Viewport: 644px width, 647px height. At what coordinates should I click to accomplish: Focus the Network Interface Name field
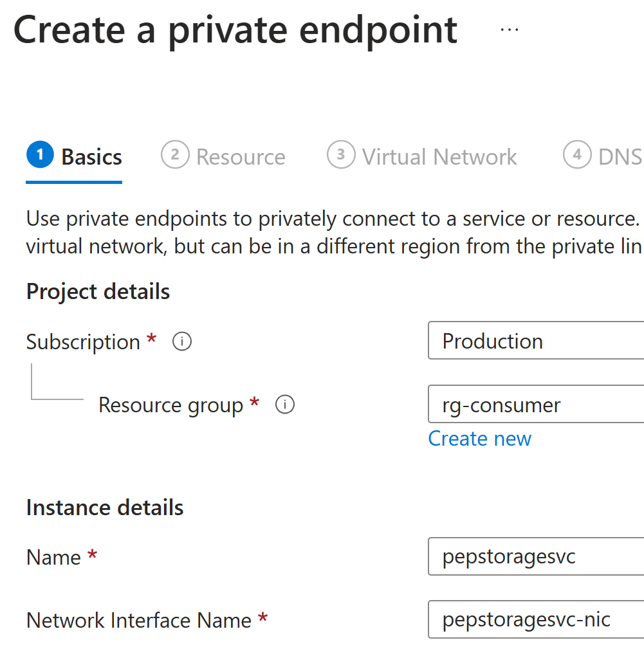pyautogui.click(x=536, y=619)
